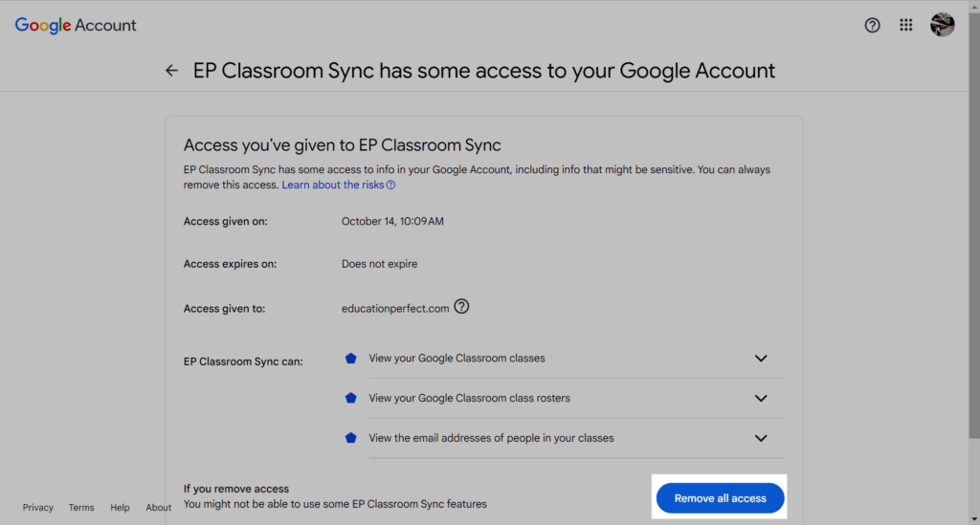
Task: Open the Terms footer link
Action: coord(81,508)
